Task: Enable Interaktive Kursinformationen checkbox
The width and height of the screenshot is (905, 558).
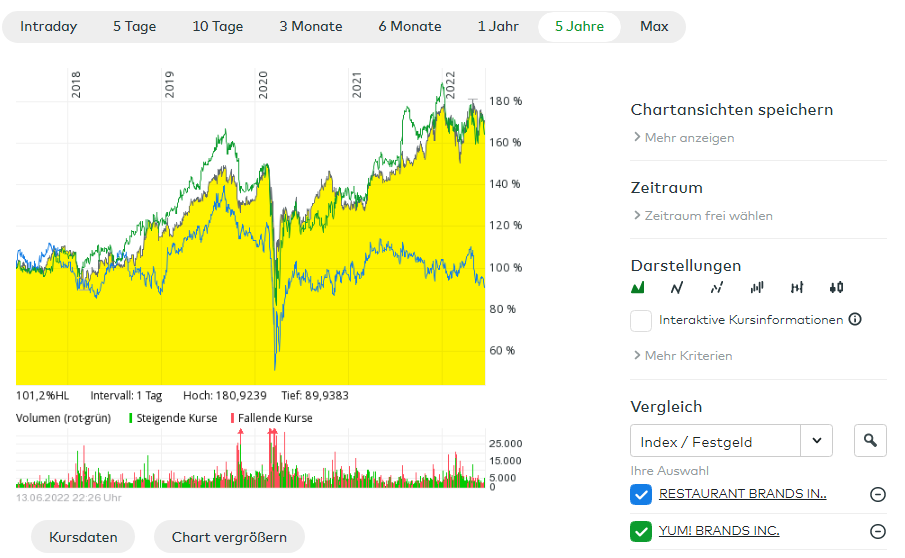Action: (641, 321)
